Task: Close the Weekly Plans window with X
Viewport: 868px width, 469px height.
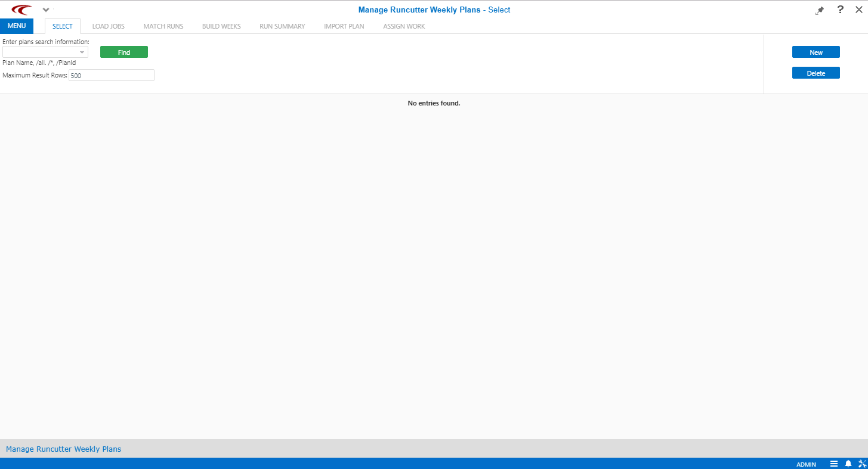Action: (858, 10)
